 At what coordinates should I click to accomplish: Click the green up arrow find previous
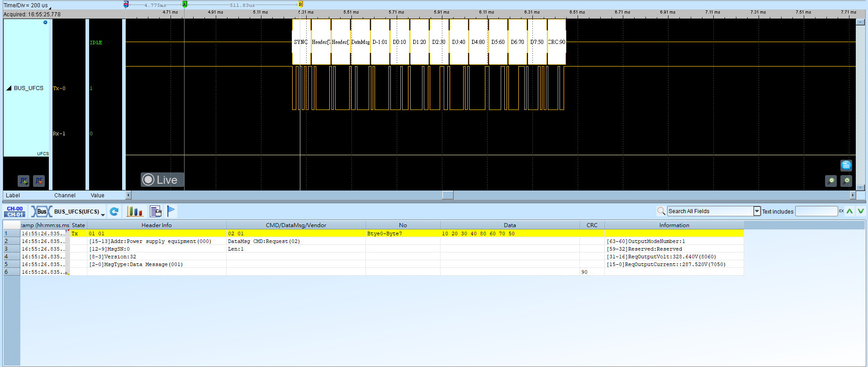coord(849,211)
